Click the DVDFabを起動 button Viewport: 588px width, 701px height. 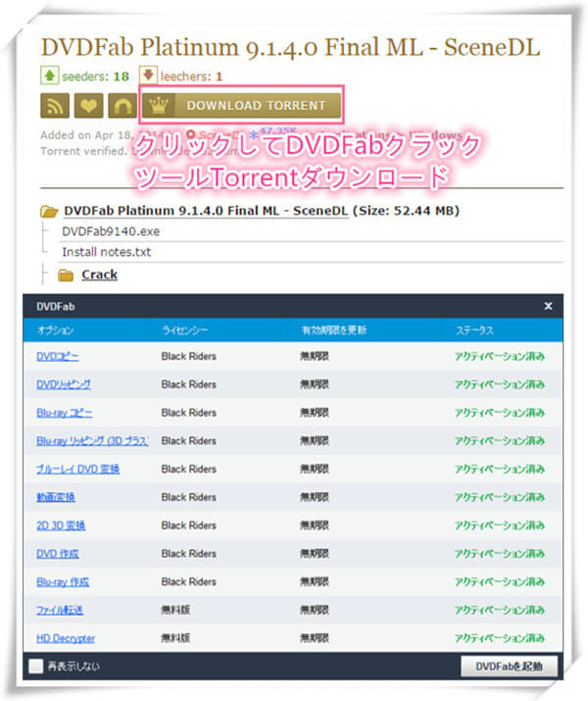click(x=509, y=666)
